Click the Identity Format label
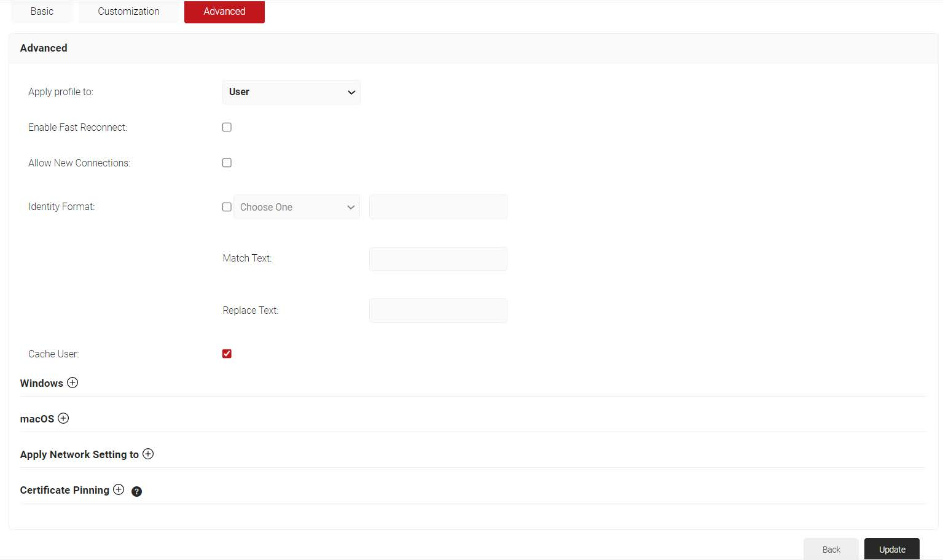 [61, 206]
